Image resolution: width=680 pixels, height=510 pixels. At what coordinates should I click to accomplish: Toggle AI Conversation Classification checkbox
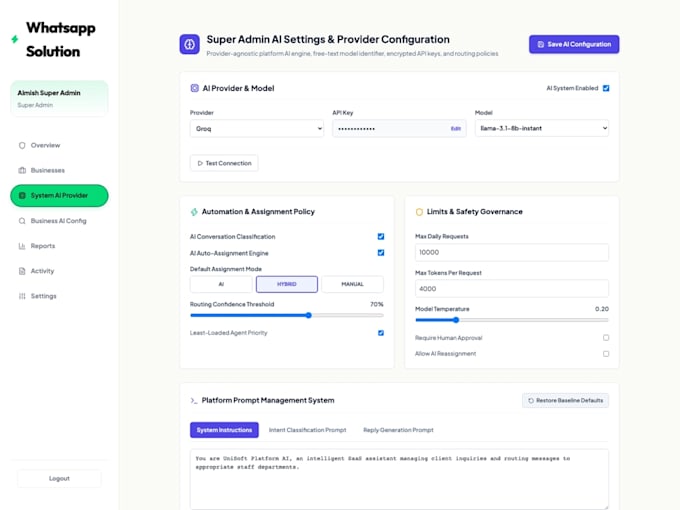381,236
